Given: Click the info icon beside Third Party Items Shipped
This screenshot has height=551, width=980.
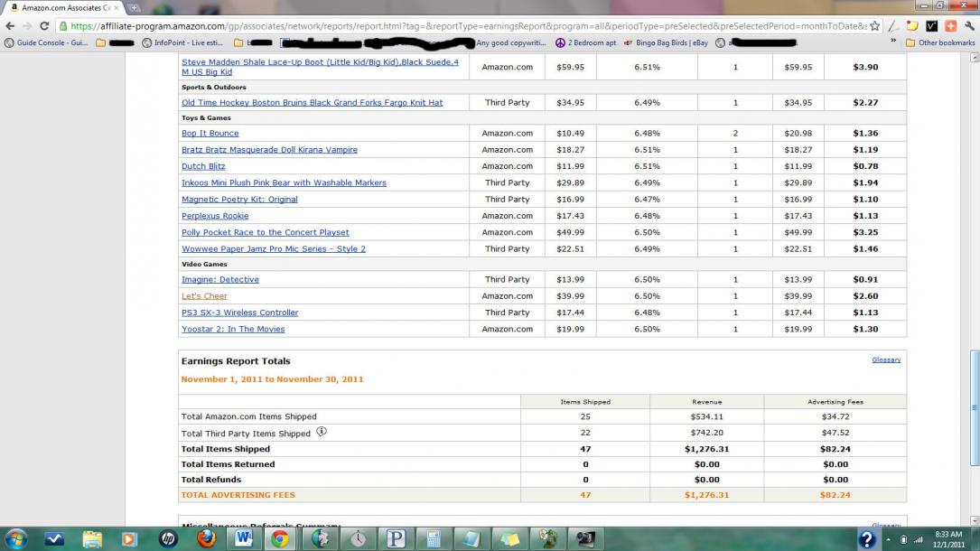Looking at the screenshot, I should click(322, 432).
